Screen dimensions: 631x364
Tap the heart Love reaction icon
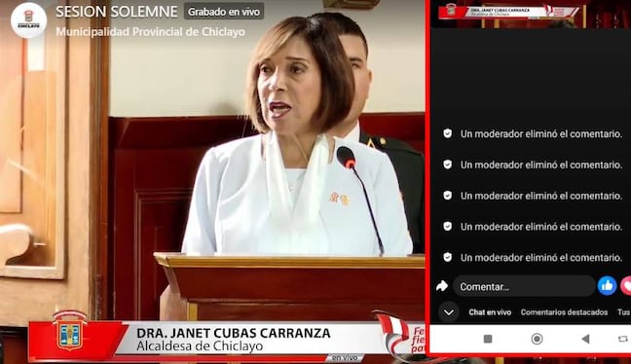pos(626,286)
